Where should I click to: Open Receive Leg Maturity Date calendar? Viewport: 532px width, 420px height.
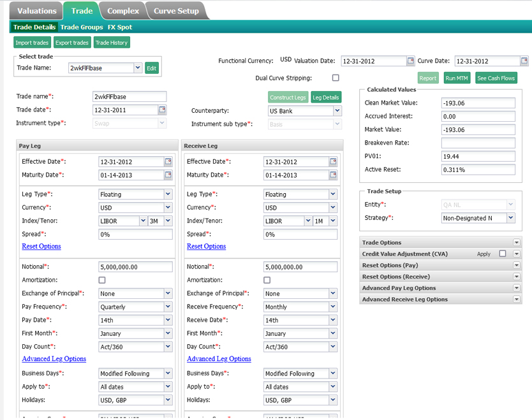334,175
